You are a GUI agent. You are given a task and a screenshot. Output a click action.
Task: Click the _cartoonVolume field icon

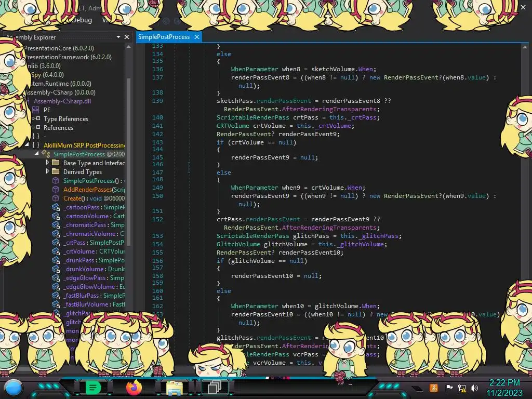tap(56, 216)
